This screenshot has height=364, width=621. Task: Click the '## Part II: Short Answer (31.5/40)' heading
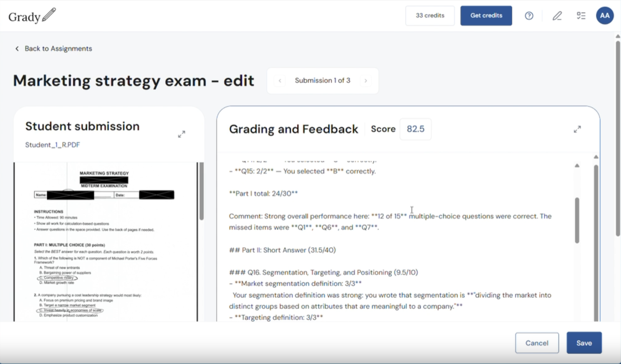(x=282, y=250)
